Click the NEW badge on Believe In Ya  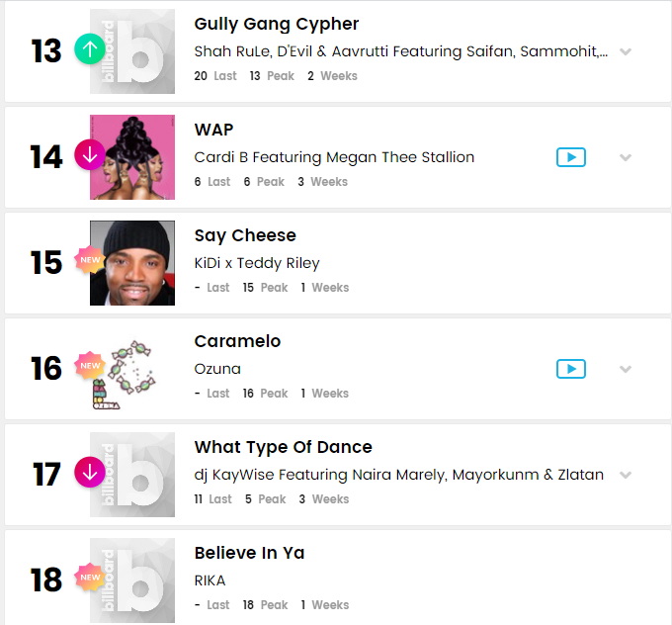(90, 578)
